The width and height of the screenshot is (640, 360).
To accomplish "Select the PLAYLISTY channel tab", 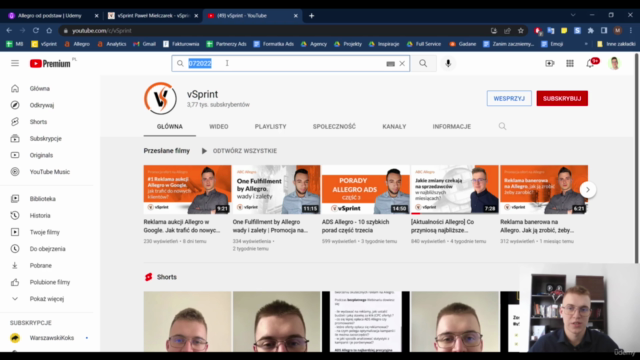I will 270,127.
